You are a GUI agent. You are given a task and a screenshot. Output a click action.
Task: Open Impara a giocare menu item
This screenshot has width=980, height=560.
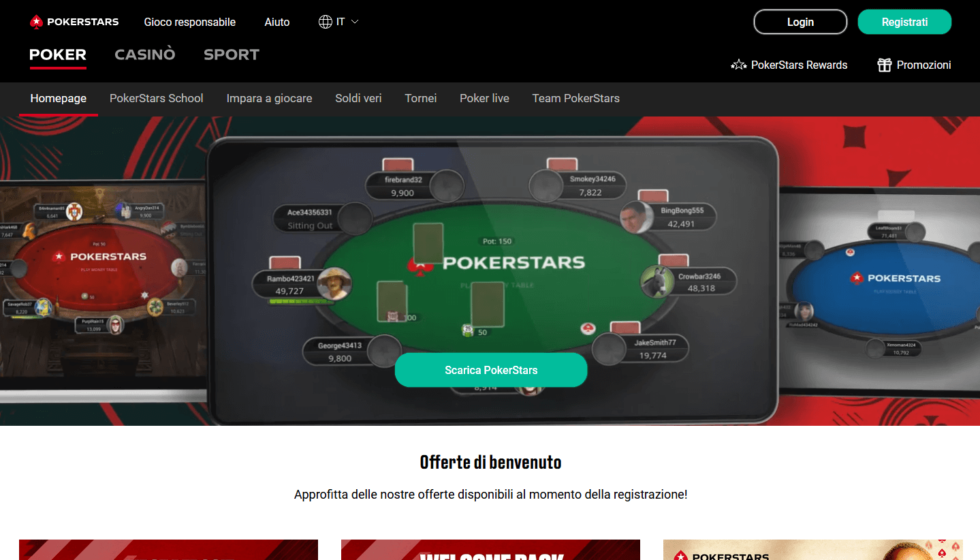click(x=269, y=98)
